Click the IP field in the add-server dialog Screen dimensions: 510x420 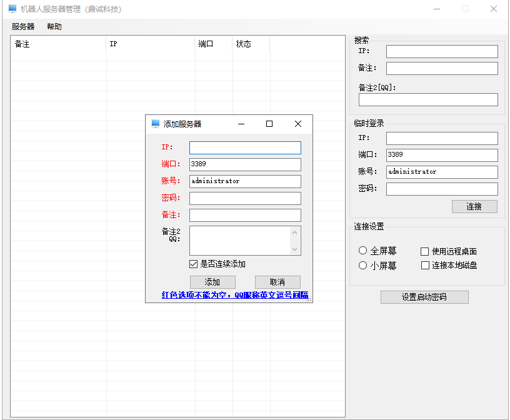click(245, 147)
